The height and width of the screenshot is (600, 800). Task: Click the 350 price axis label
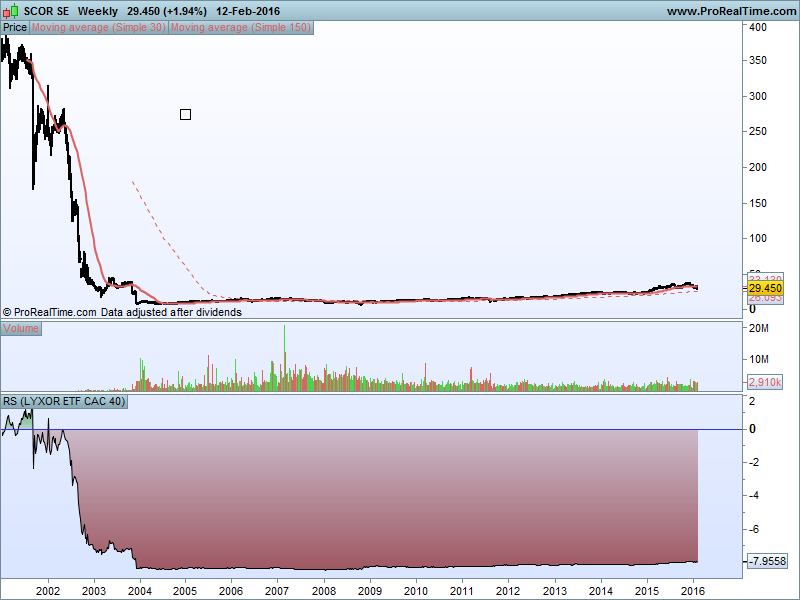758,60
